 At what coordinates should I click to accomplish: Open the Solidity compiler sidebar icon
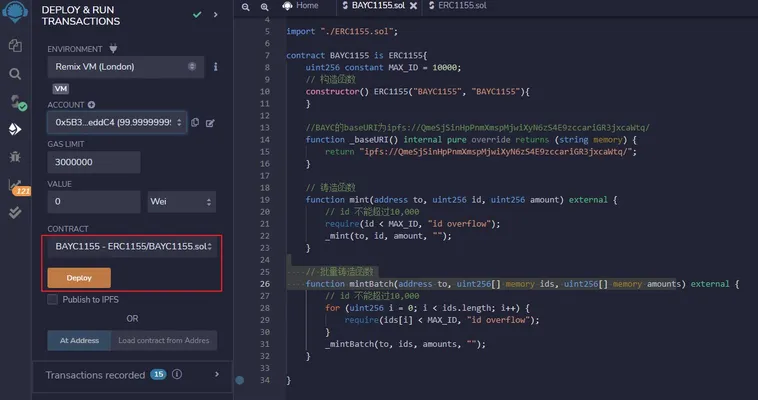click(x=17, y=102)
